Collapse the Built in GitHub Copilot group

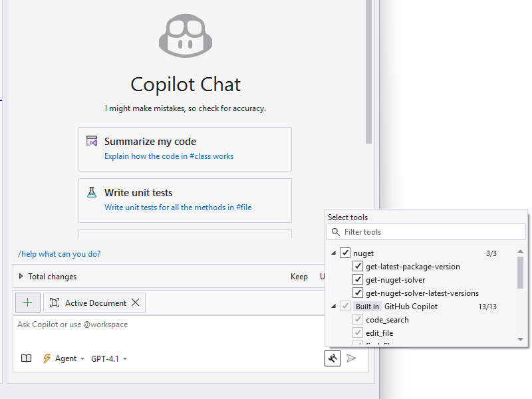pyautogui.click(x=332, y=306)
